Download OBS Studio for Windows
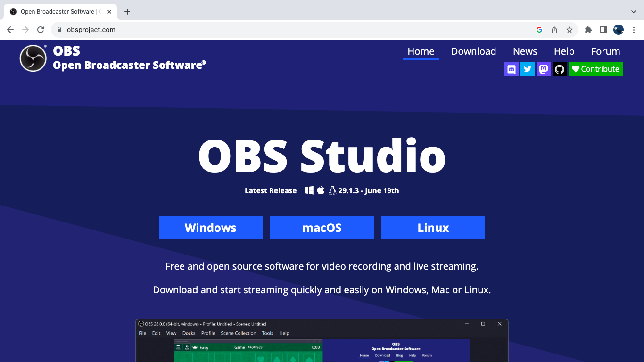644x362 pixels. [x=210, y=228]
